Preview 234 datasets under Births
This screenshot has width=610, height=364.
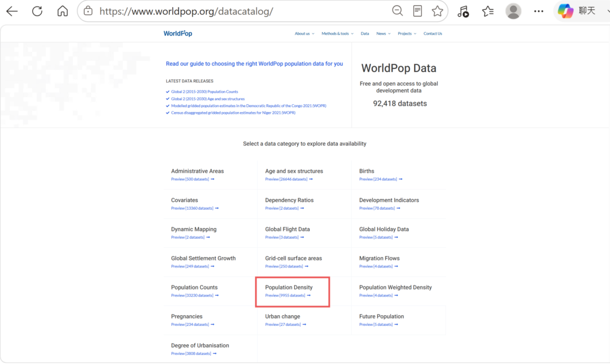(x=381, y=179)
